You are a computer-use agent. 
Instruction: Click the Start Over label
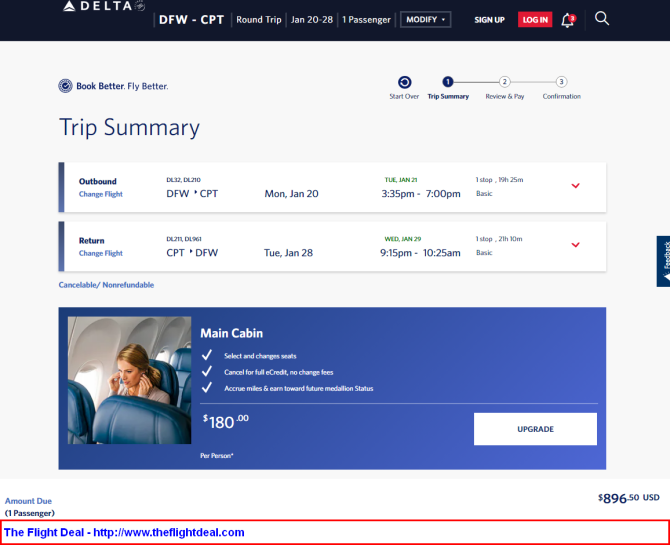404,96
